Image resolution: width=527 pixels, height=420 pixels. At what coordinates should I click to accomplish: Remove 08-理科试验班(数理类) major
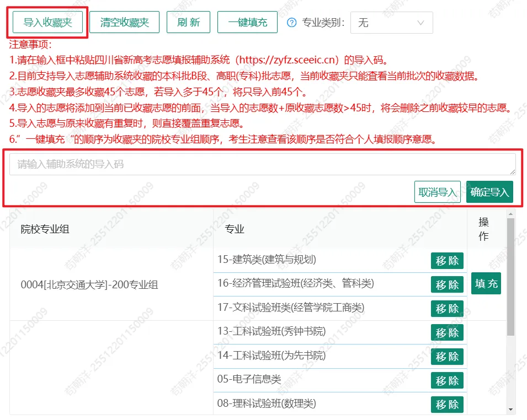[447, 405]
